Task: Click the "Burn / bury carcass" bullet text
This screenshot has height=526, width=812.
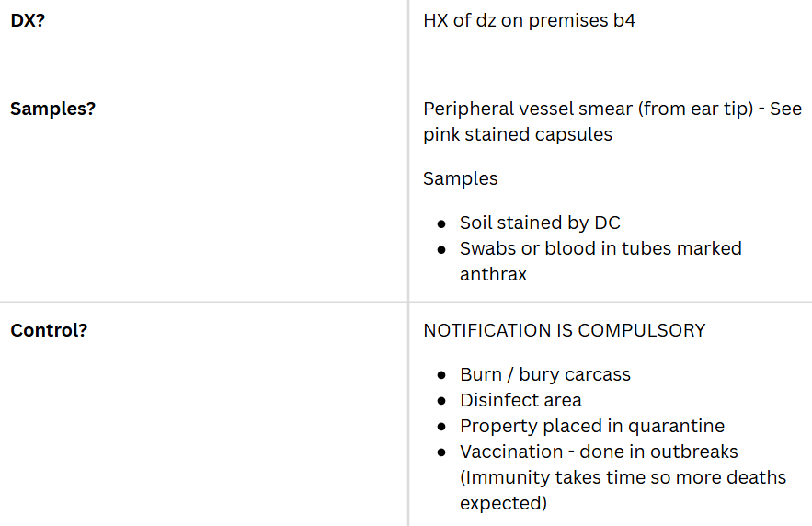Action: [545, 374]
